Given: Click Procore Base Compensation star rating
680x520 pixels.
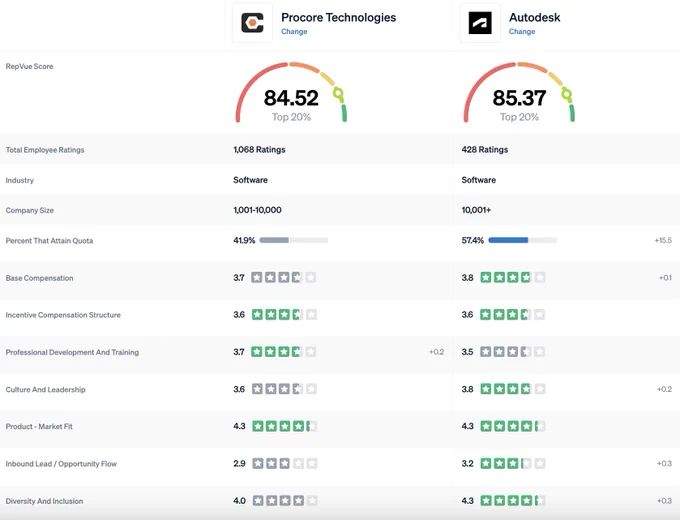Looking at the screenshot, I should tap(284, 278).
